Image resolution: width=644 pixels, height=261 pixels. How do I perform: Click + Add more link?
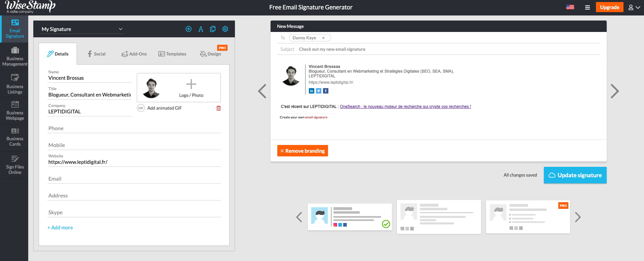[60, 228]
